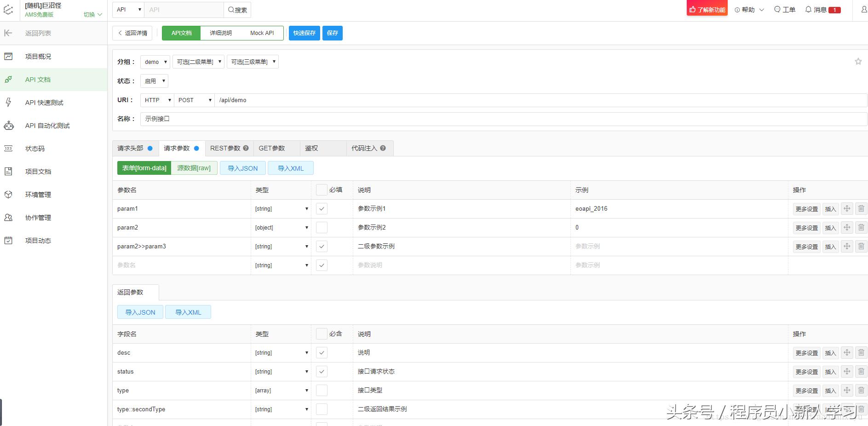Screen dimensions: 868x426
Task: Open API 快速测试 lightning icon in sidebar
Action: click(8, 103)
